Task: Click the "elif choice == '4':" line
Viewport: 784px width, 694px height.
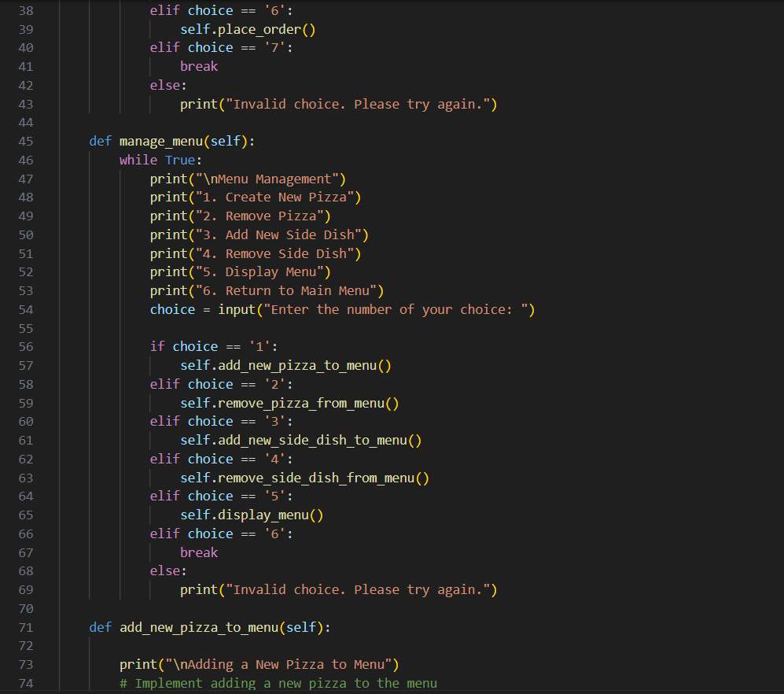Action: [x=222, y=460]
